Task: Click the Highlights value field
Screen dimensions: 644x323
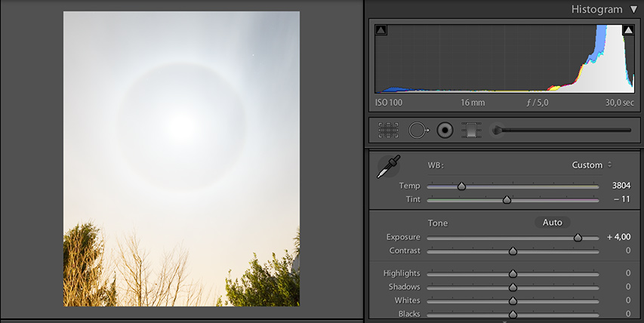Action: tap(628, 273)
